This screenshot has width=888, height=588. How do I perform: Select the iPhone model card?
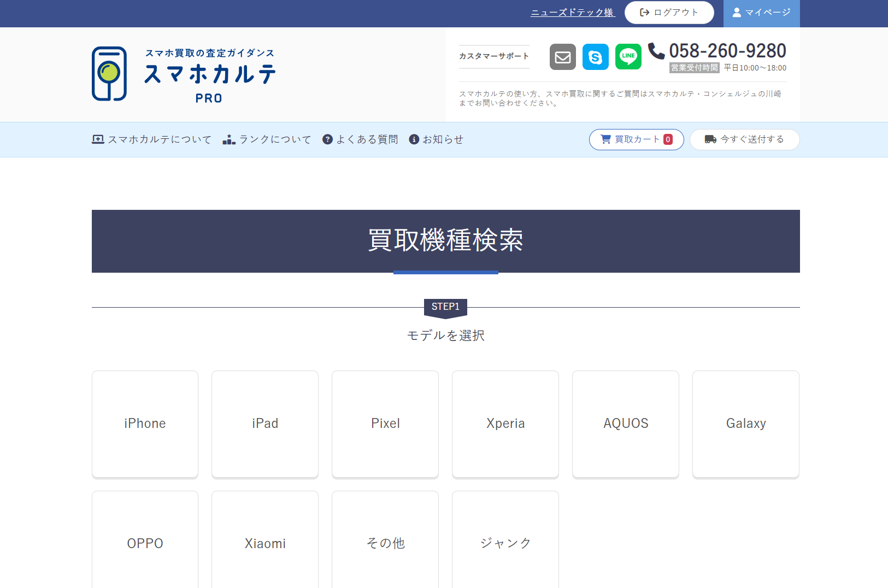tap(145, 424)
